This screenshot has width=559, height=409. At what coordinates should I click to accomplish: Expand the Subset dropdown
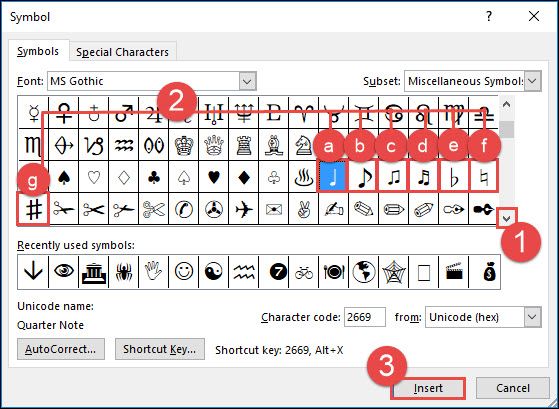[x=532, y=81]
